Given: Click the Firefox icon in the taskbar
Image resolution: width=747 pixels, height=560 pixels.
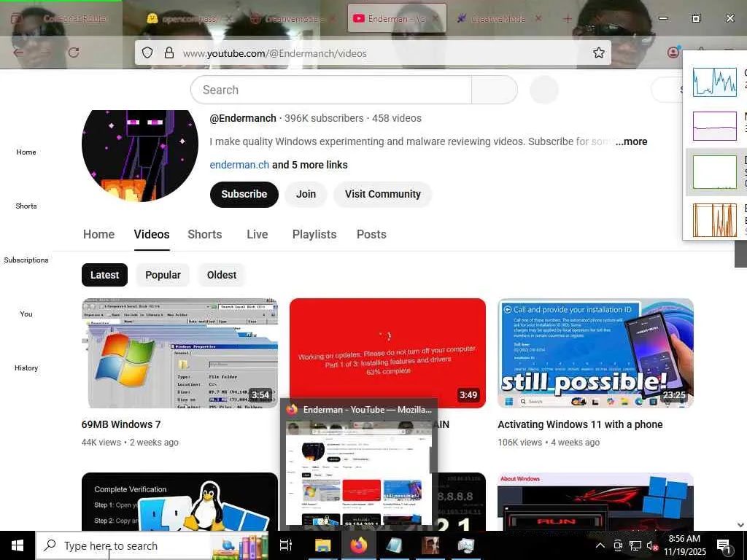Looking at the screenshot, I should (x=359, y=545).
